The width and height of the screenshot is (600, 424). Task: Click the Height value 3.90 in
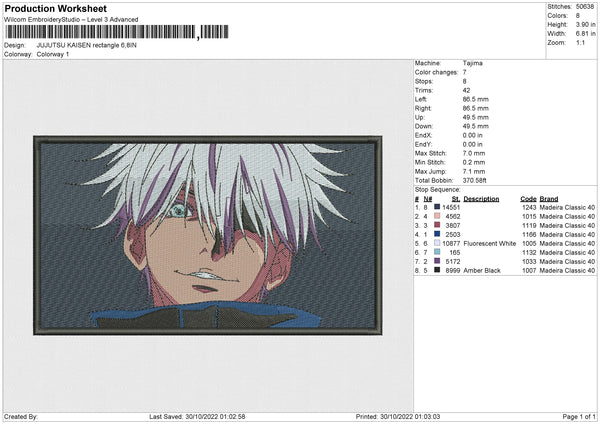[x=585, y=24]
